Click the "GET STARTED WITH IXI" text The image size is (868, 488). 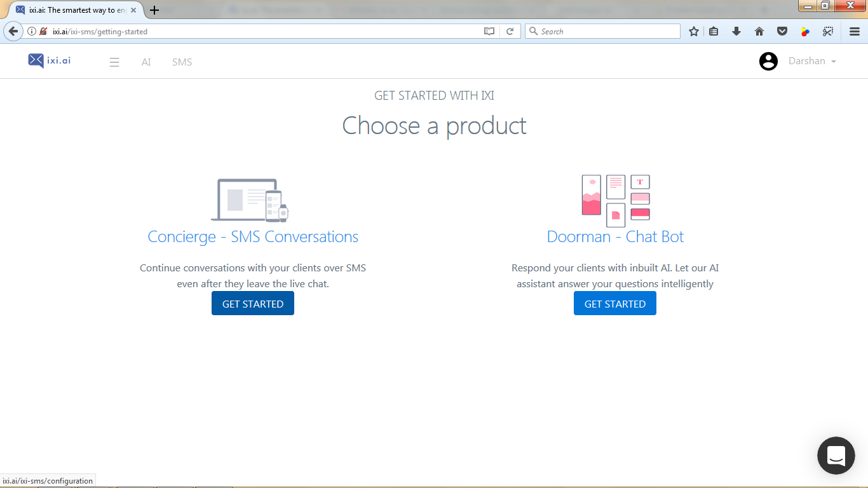(434, 96)
